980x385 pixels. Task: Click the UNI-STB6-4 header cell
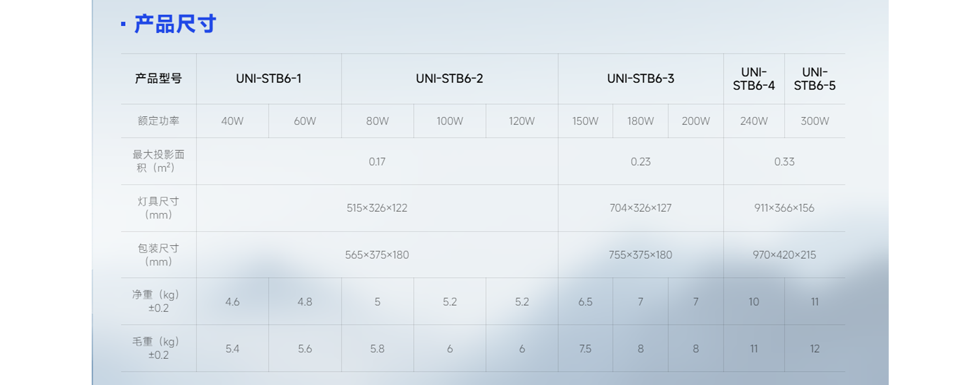(754, 79)
